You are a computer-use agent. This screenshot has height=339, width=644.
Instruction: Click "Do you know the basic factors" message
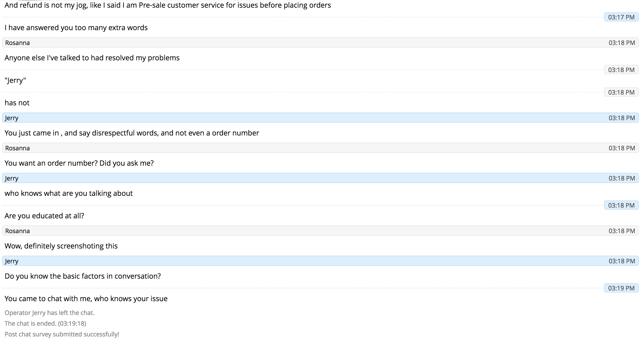click(x=83, y=276)
